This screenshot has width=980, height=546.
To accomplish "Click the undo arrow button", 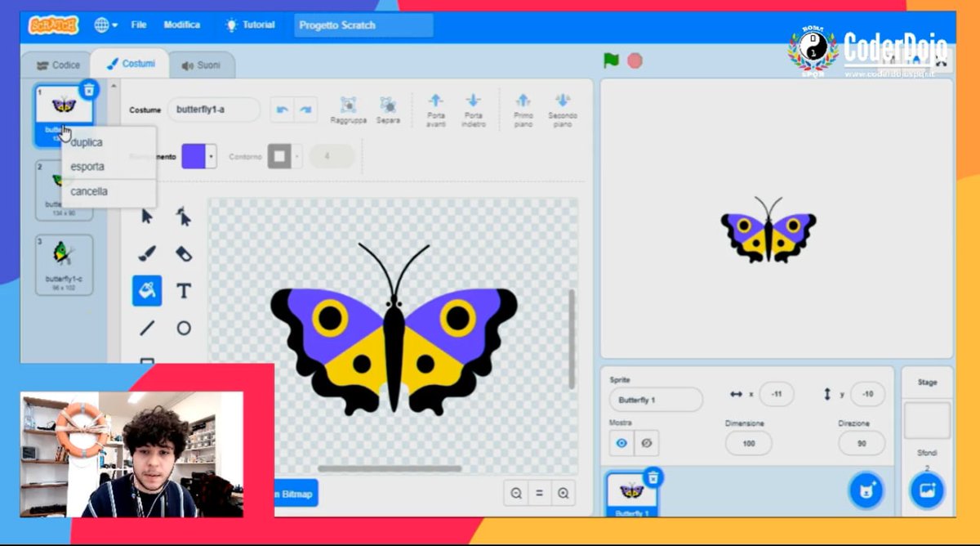I will click(x=282, y=110).
